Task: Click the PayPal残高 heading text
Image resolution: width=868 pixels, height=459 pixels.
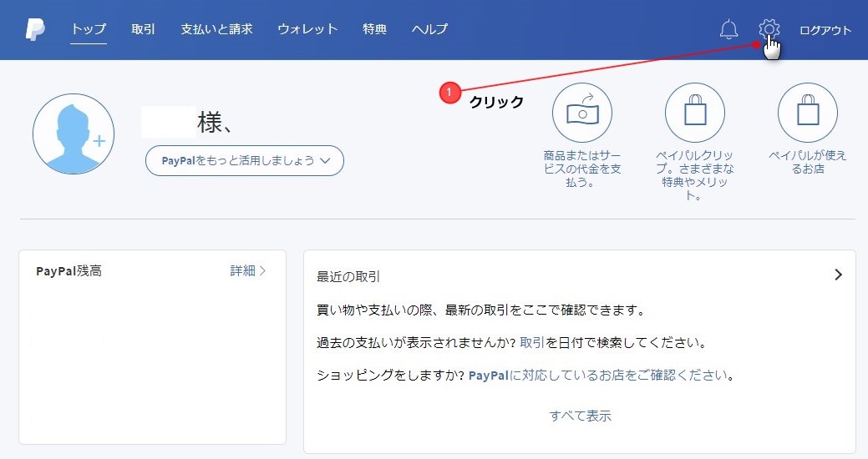Action: (69, 271)
